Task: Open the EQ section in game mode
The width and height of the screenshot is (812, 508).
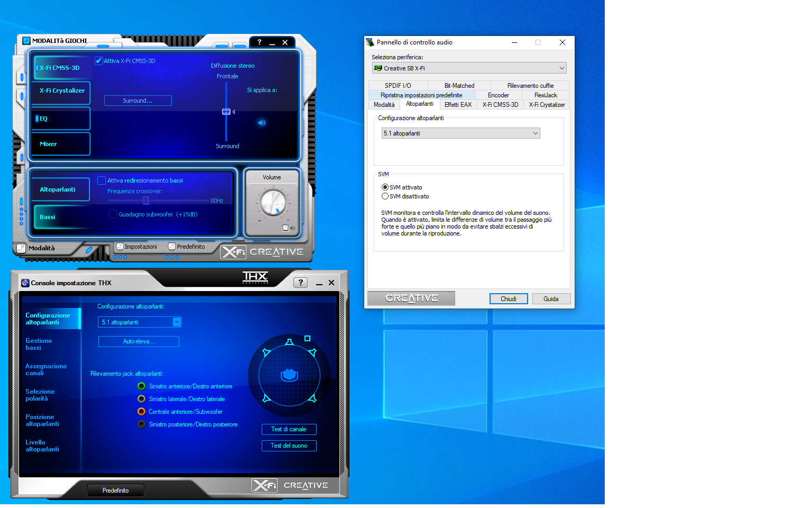Action: [x=61, y=119]
